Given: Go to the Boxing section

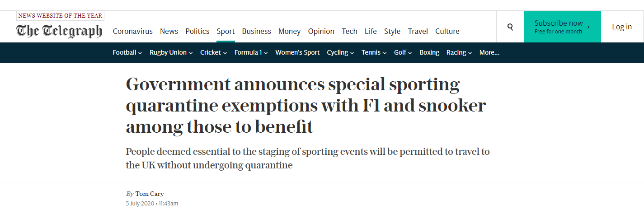Looking at the screenshot, I should pos(429,52).
